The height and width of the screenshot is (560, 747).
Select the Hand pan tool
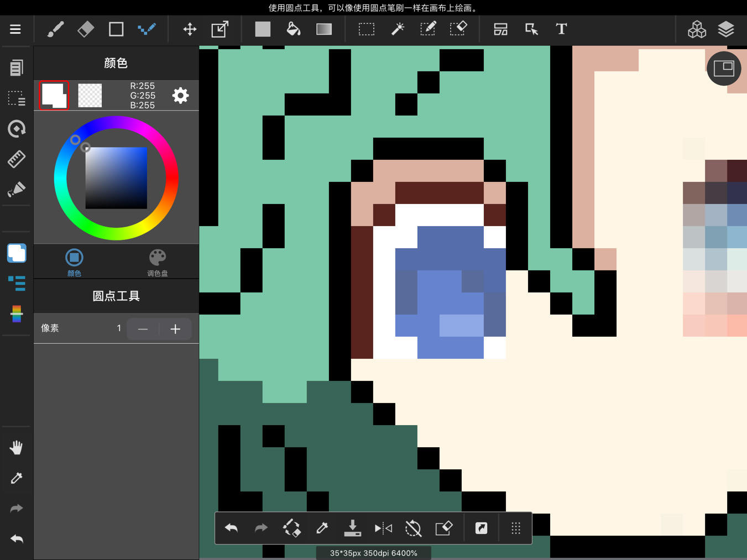(16, 447)
